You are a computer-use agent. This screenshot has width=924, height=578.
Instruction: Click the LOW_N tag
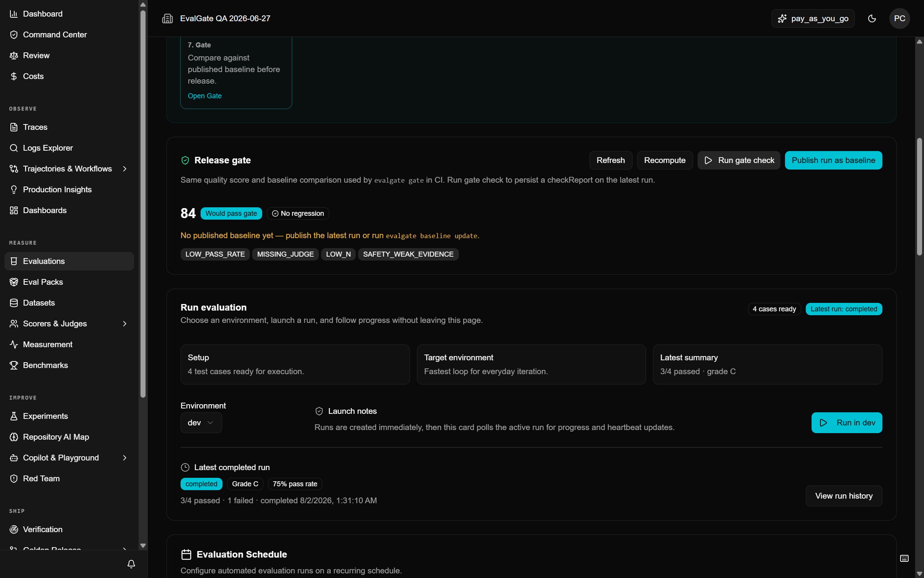[338, 254]
